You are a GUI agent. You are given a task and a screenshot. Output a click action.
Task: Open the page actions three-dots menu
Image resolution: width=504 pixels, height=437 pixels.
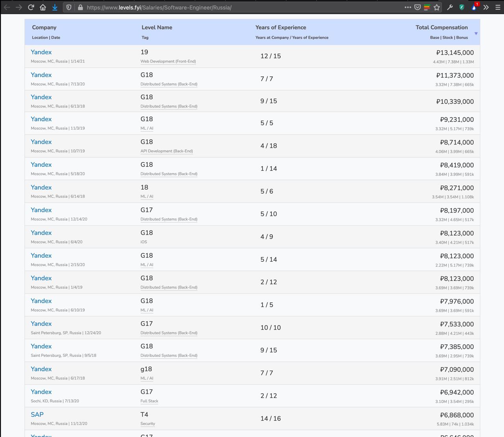pos(408,7)
